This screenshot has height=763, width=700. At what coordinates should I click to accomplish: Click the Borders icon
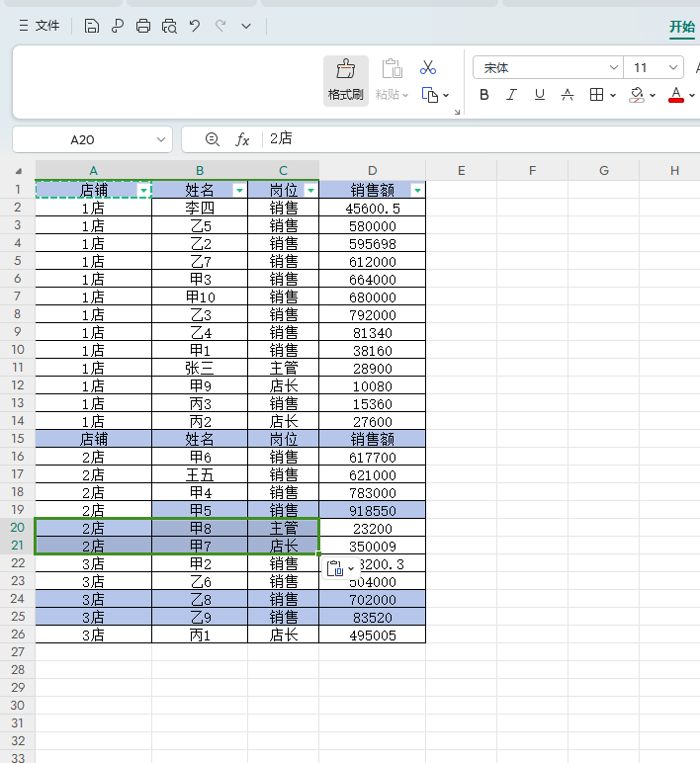click(596, 95)
